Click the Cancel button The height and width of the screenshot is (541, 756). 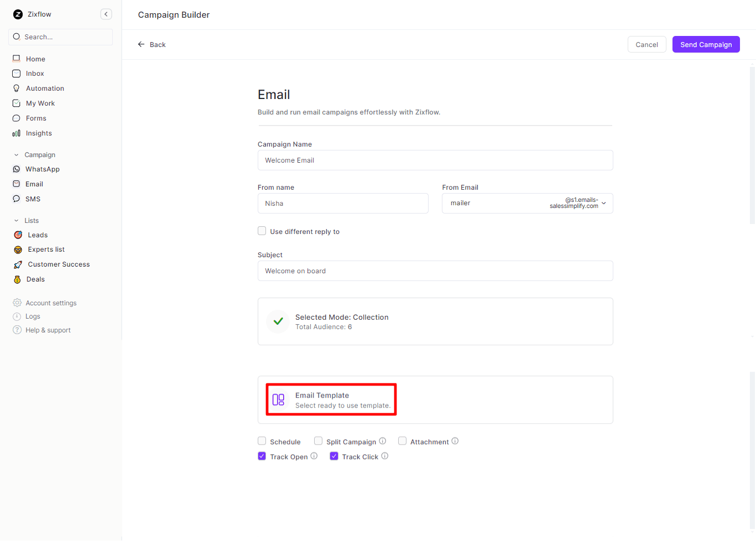[x=646, y=45]
